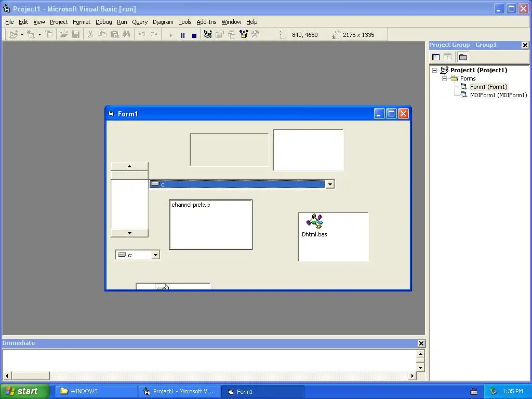Screen dimensions: 532x399
Task: Click the Start button on taskbar
Action: pos(25,391)
